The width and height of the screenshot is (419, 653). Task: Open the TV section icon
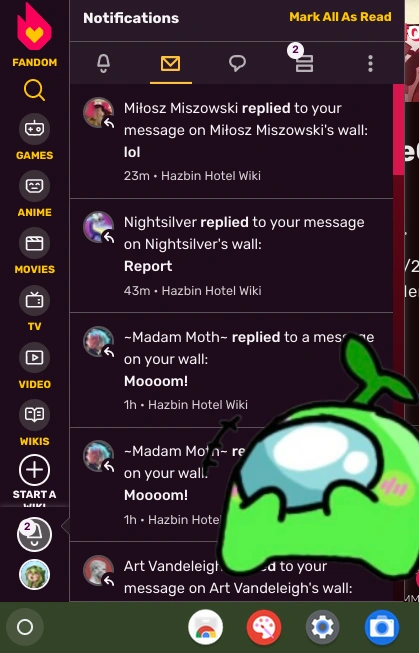[34, 300]
